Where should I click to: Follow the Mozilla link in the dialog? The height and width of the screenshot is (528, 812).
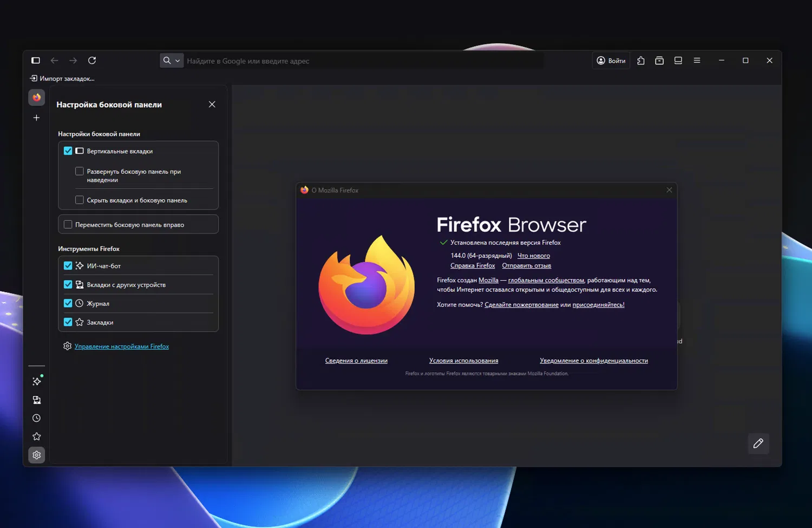(488, 281)
